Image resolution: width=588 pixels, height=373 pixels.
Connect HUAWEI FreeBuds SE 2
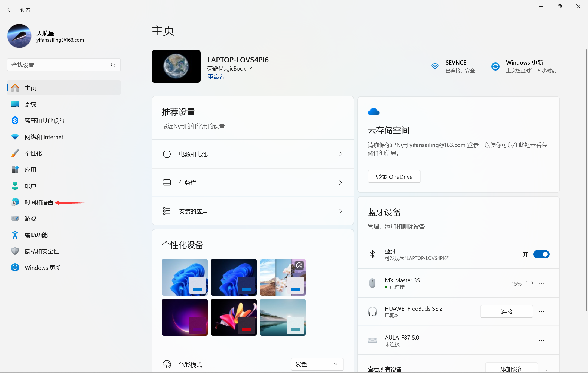point(506,311)
